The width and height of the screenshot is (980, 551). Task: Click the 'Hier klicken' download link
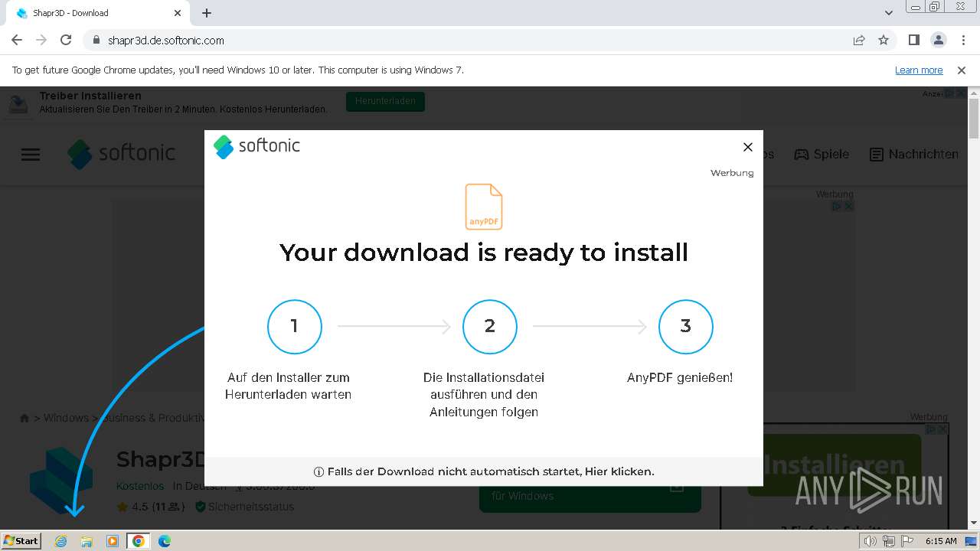point(619,471)
